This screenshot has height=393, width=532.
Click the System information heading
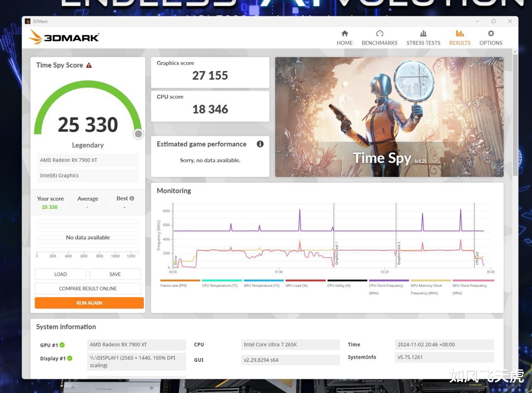click(x=66, y=327)
